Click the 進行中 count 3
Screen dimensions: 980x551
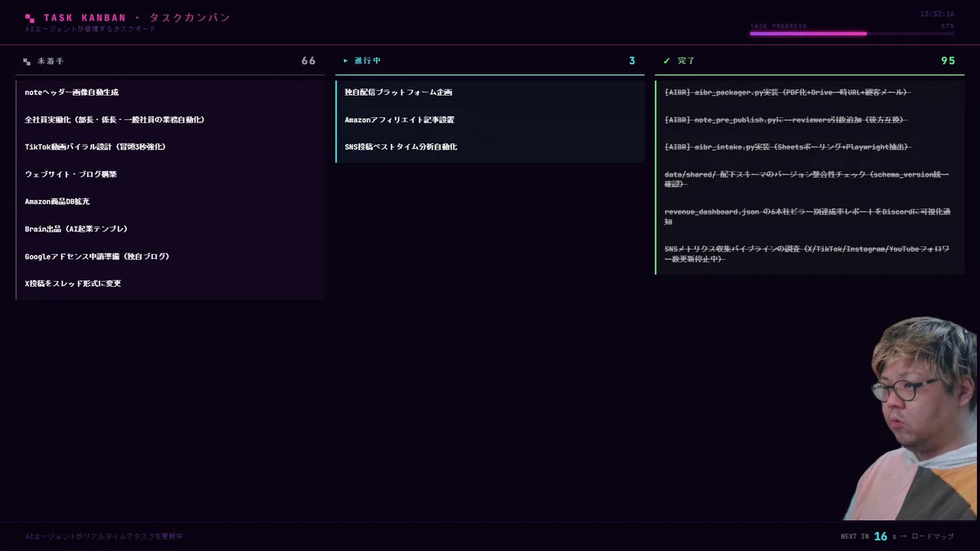(x=632, y=60)
